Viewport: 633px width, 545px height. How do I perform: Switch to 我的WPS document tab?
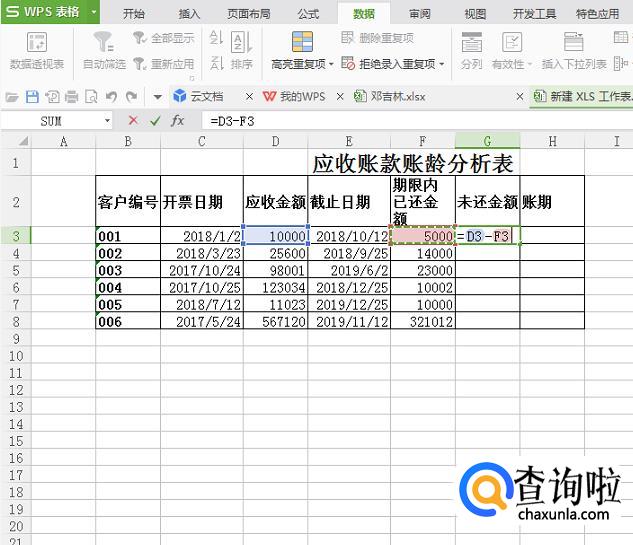(x=294, y=96)
